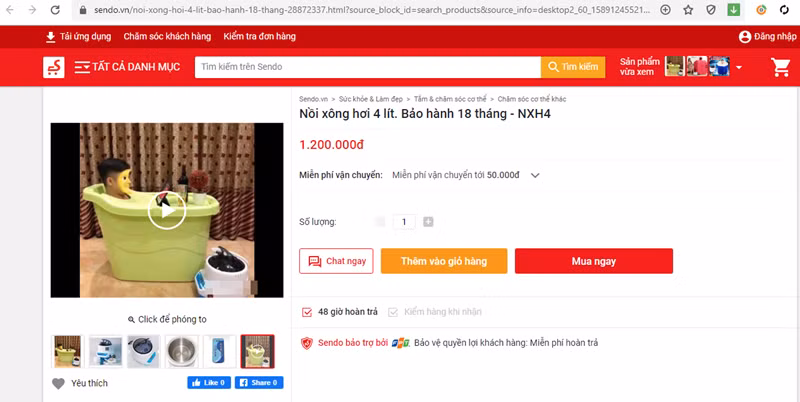
Task: Click the Sendo logo icon
Action: click(54, 67)
